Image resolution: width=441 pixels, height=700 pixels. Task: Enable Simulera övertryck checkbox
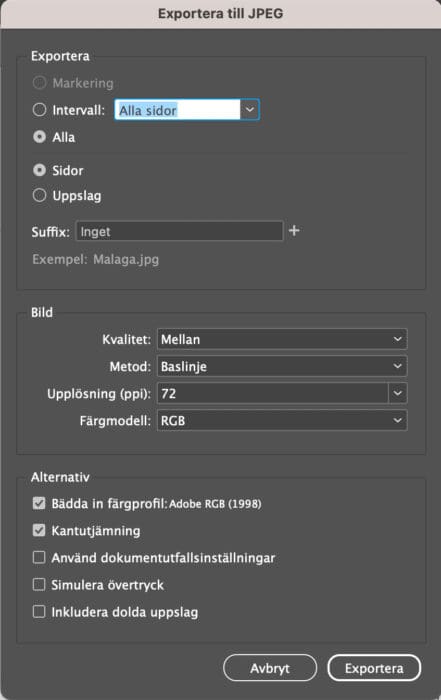pos(39,585)
